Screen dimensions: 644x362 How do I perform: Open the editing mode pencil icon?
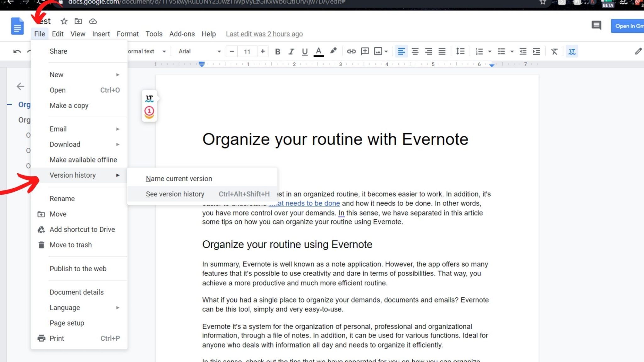(638, 51)
